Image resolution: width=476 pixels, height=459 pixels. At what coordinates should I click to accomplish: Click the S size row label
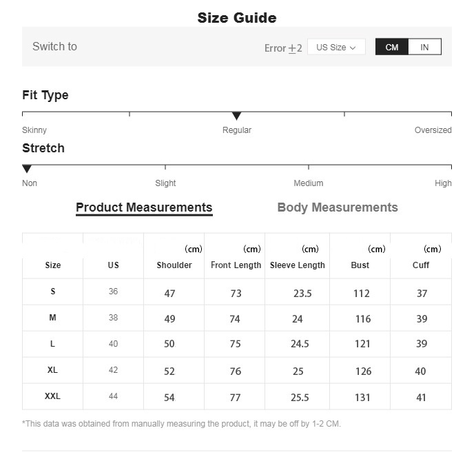(x=52, y=292)
